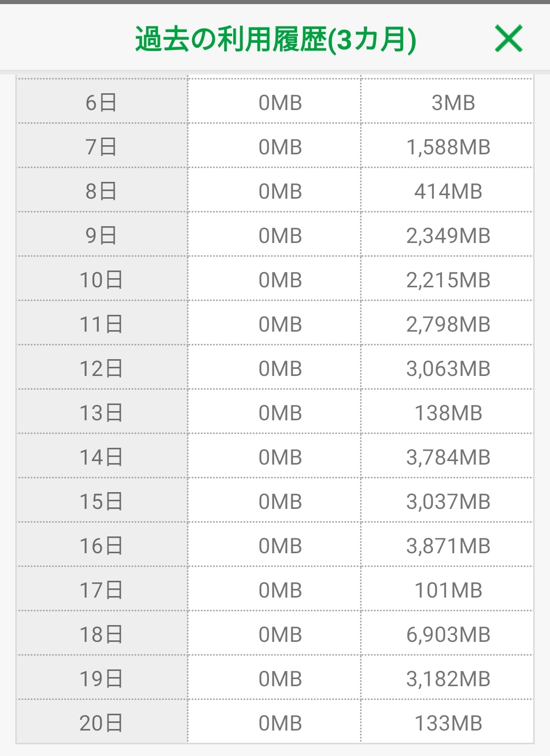This screenshot has width=550, height=756.
Task: Click the 11日 row label
Action: point(101,325)
